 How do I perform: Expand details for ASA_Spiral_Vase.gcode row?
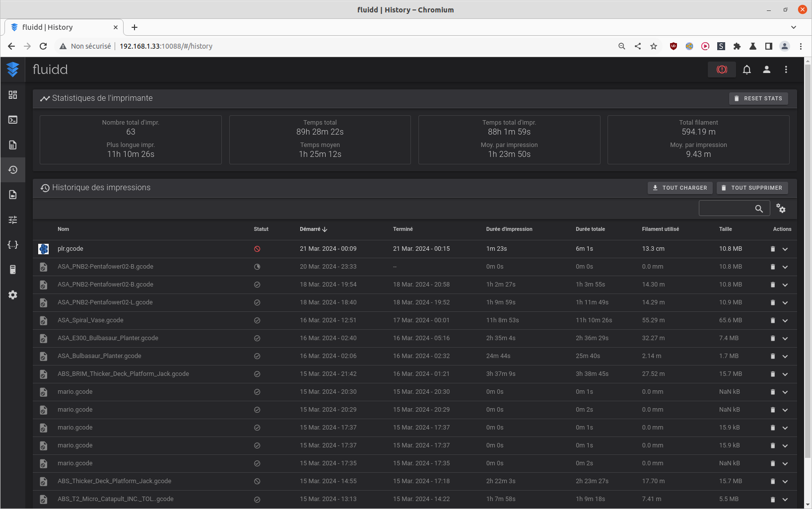pos(785,321)
